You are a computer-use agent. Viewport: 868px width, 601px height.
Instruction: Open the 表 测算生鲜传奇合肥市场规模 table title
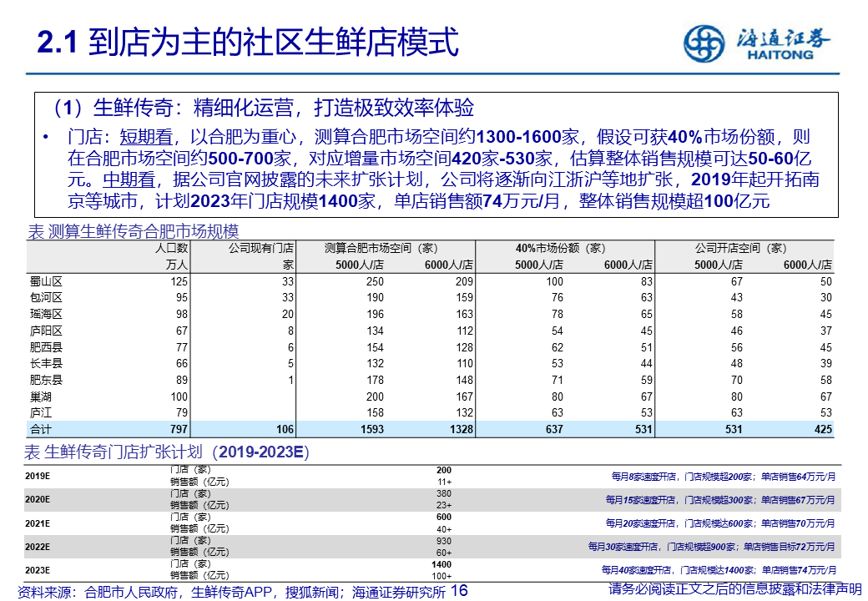134,231
